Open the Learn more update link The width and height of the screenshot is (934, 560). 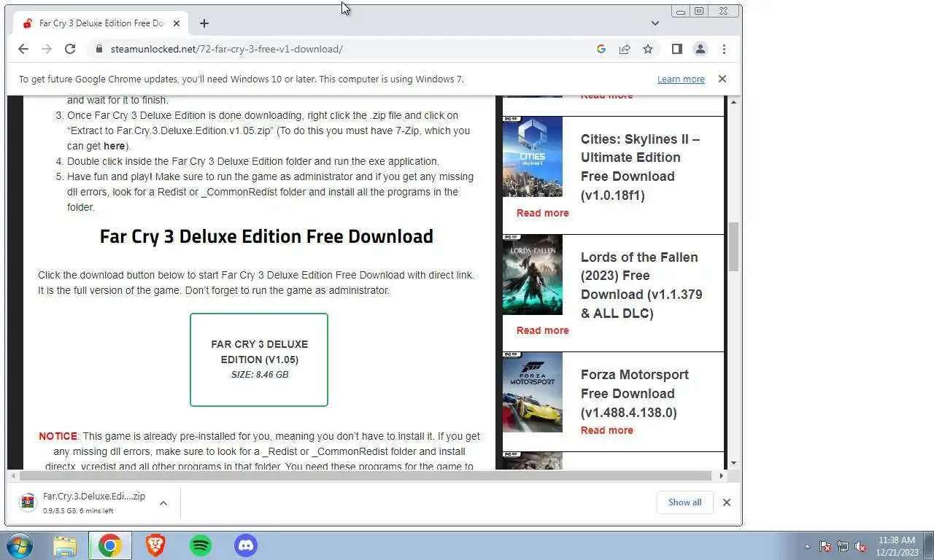681,79
